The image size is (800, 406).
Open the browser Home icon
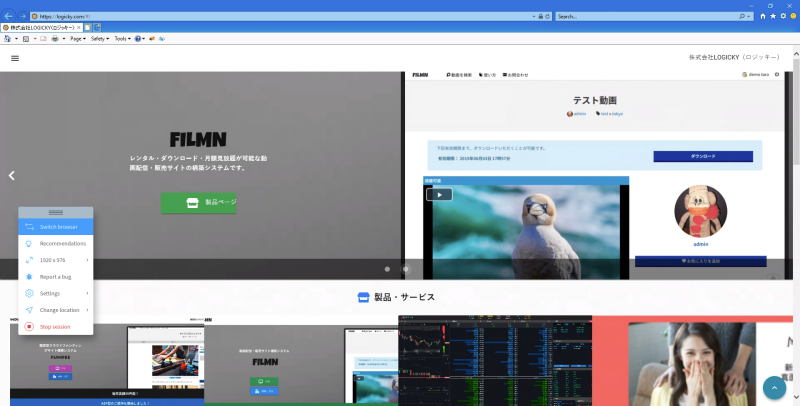763,16
